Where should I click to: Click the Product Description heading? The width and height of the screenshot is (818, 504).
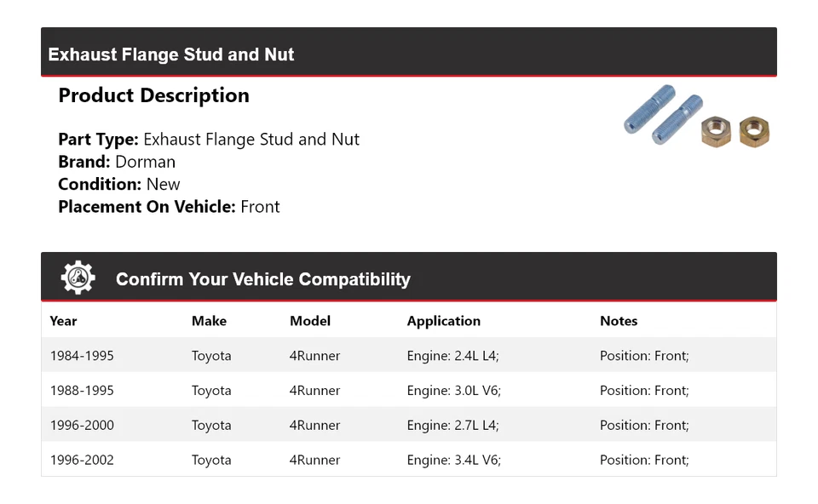153,95
